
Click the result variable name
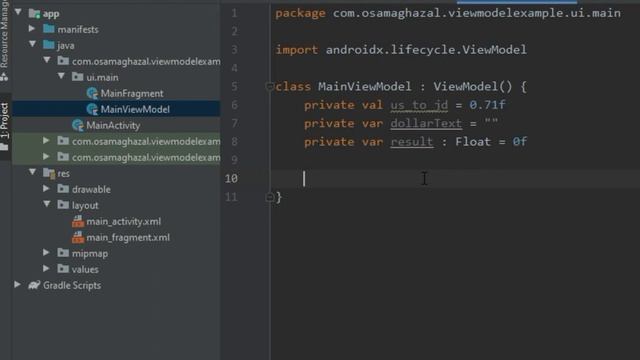click(411, 142)
